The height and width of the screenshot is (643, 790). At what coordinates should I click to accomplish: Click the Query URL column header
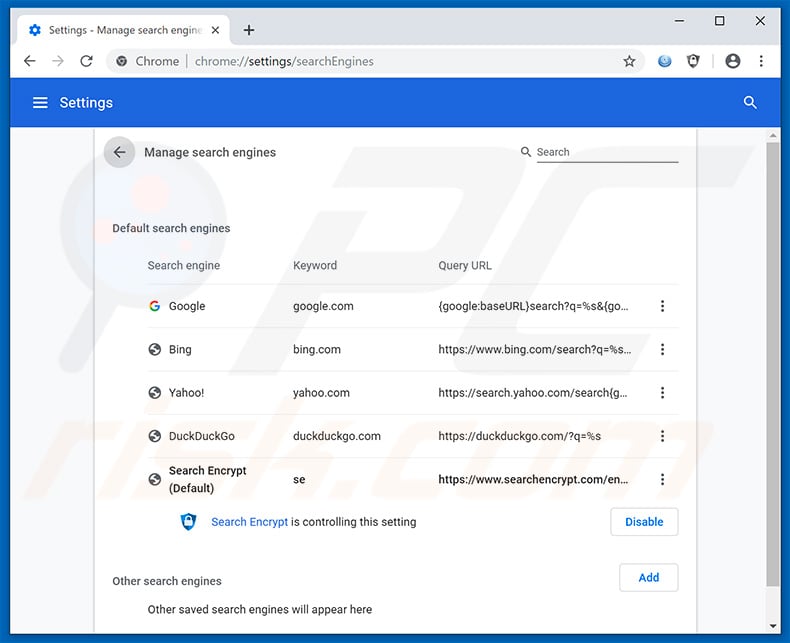(465, 265)
